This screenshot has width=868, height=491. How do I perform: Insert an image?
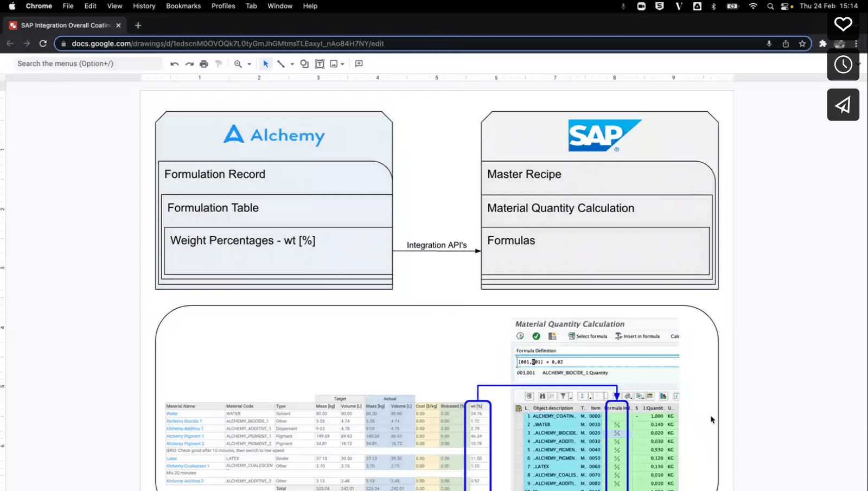pyautogui.click(x=333, y=63)
